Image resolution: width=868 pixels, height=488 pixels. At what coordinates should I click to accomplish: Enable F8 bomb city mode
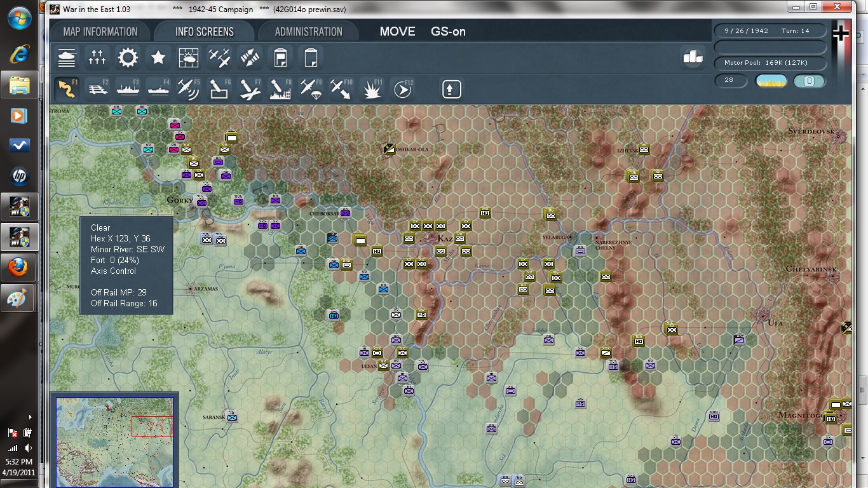coord(280,89)
